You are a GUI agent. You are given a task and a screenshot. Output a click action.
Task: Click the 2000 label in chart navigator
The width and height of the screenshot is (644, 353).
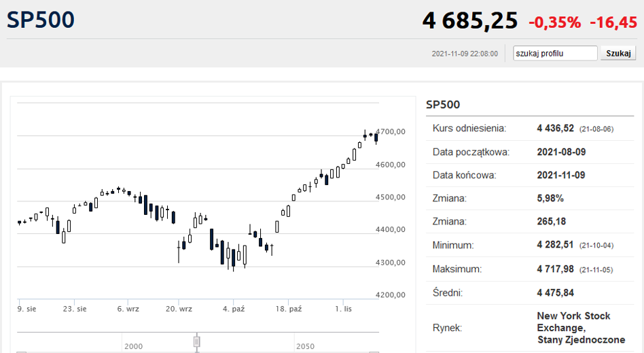(x=133, y=346)
